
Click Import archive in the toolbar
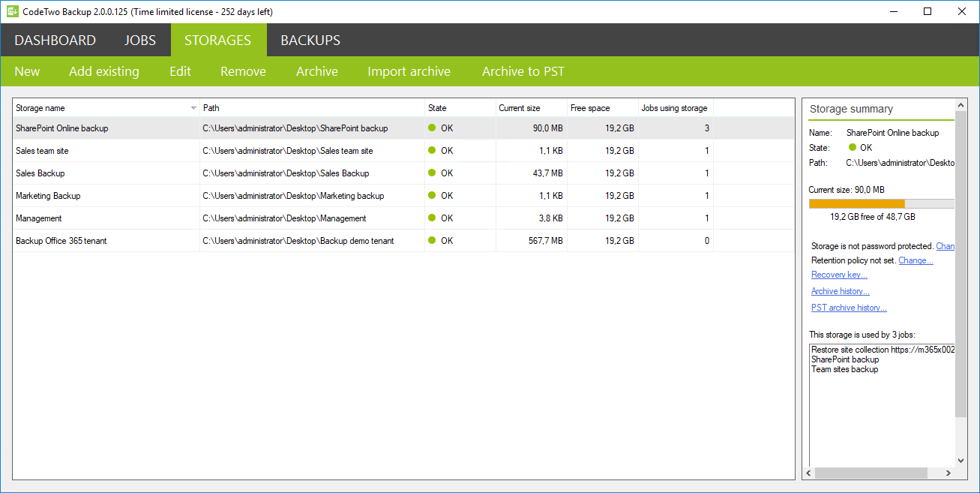(409, 71)
